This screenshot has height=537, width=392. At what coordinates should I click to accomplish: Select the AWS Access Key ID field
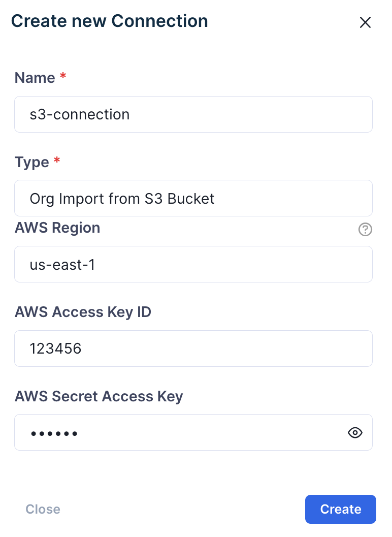point(193,349)
